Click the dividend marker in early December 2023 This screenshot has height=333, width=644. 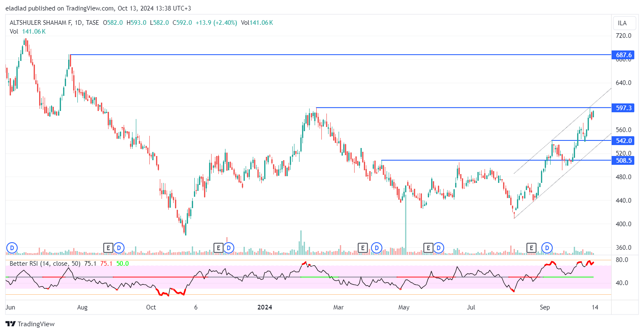tap(229, 248)
